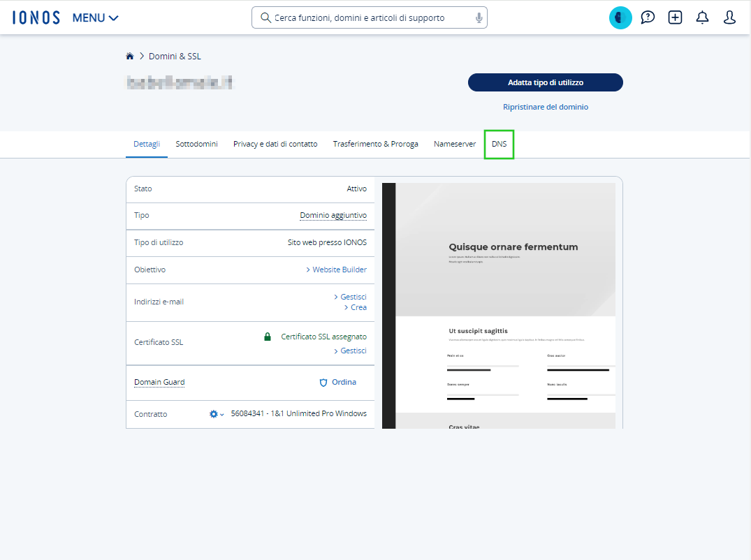Click the Adatta tipo di utilizzo button

coord(546,82)
